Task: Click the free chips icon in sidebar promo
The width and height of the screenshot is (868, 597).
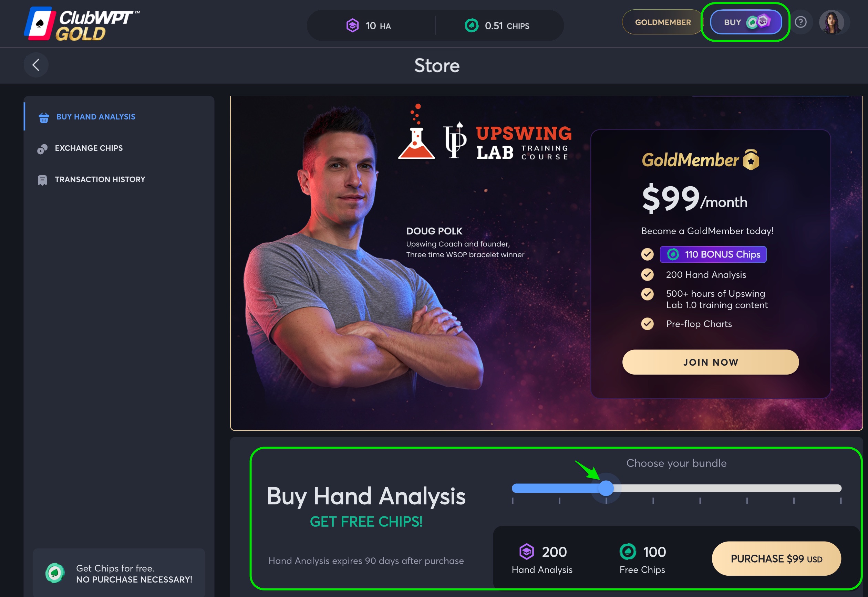Action: point(55,573)
